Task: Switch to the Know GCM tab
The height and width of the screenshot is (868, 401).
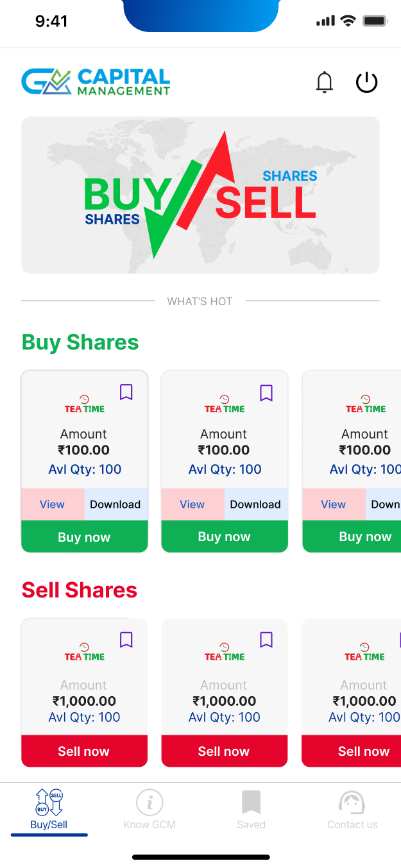Action: click(149, 810)
